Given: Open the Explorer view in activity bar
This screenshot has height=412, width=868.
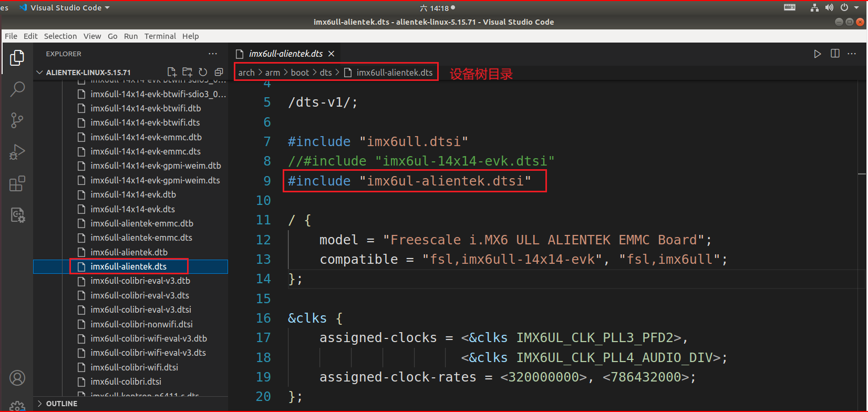Looking at the screenshot, I should (x=17, y=58).
